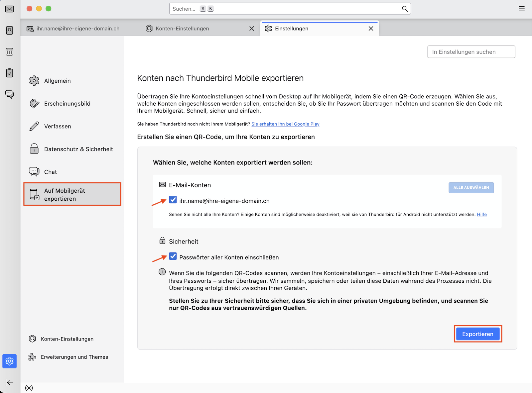Image resolution: width=532 pixels, height=393 pixels.
Task: Close the Einstellungen tab
Action: pyautogui.click(x=371, y=29)
